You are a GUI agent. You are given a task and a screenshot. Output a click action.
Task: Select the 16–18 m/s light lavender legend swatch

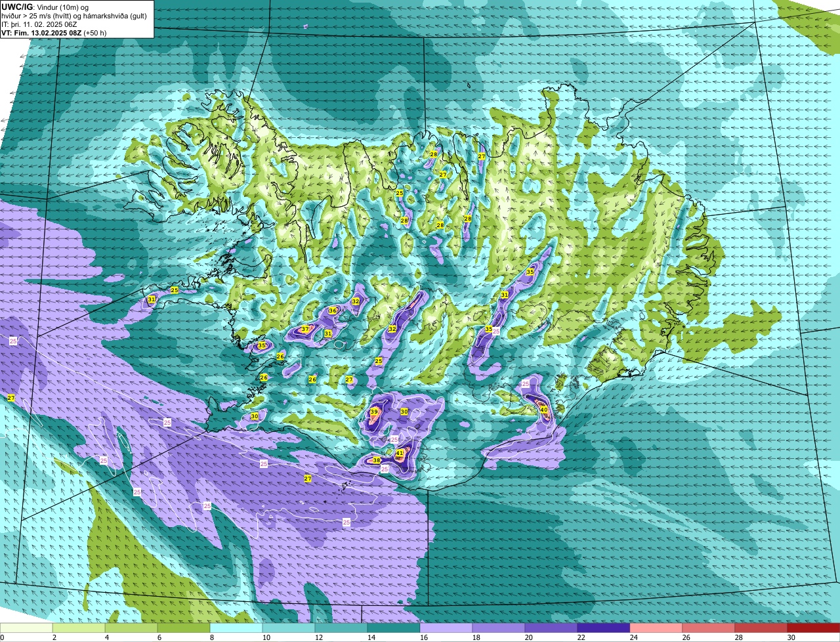click(446, 628)
